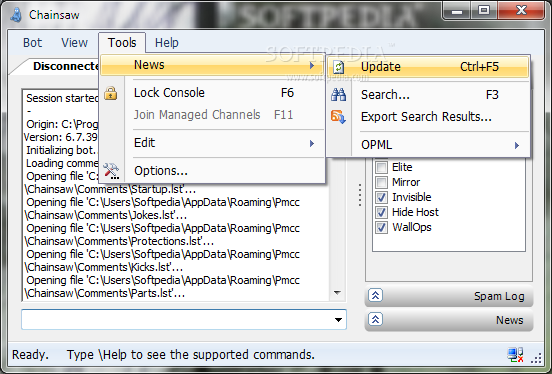Click the Options tools icon
This screenshot has height=374, width=552.
111,171
